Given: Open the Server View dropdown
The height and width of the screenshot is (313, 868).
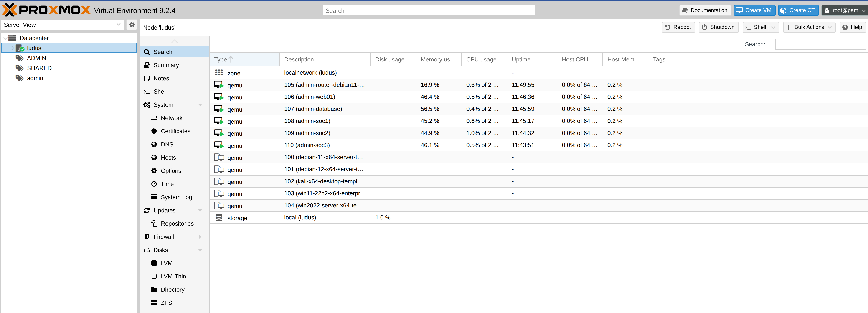Looking at the screenshot, I should click(118, 25).
